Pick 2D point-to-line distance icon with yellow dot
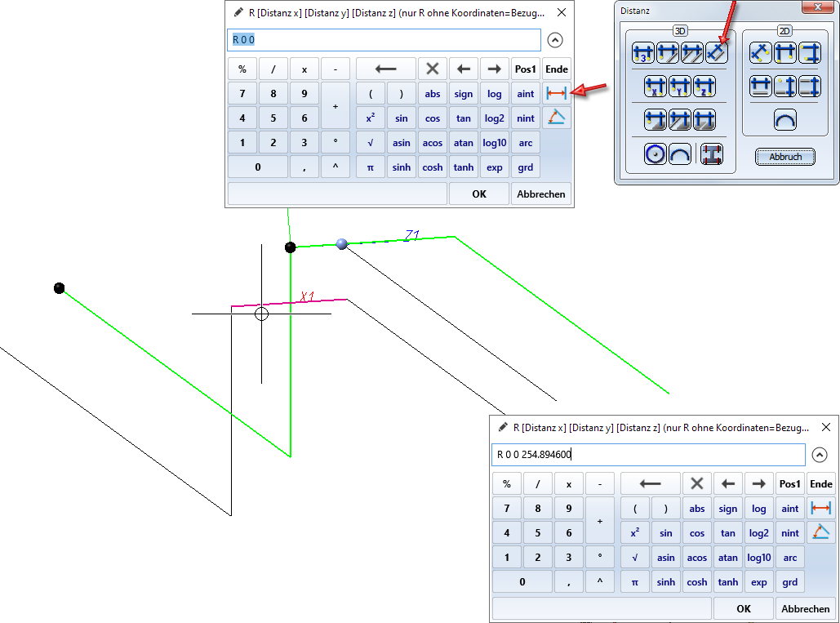 784,87
